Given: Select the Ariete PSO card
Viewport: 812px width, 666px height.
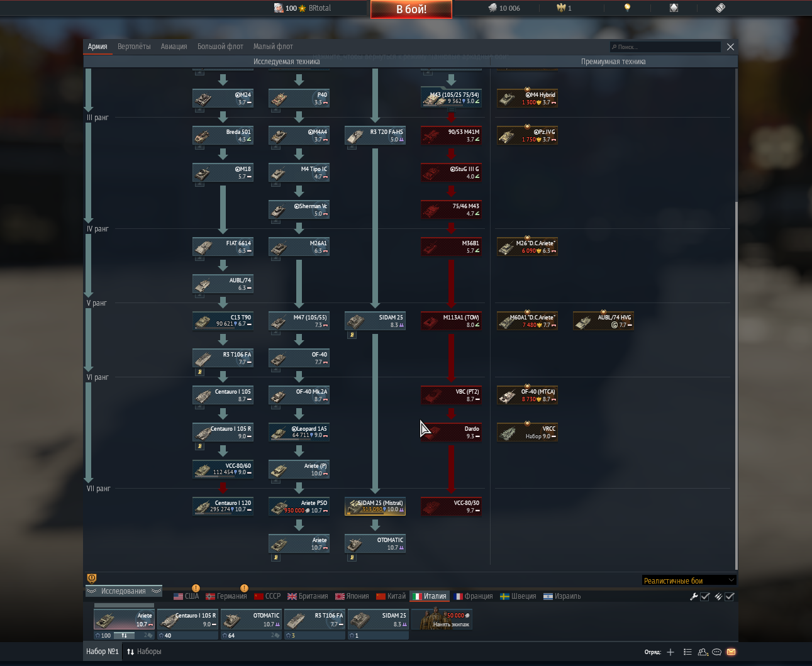Looking at the screenshot, I should point(299,506).
